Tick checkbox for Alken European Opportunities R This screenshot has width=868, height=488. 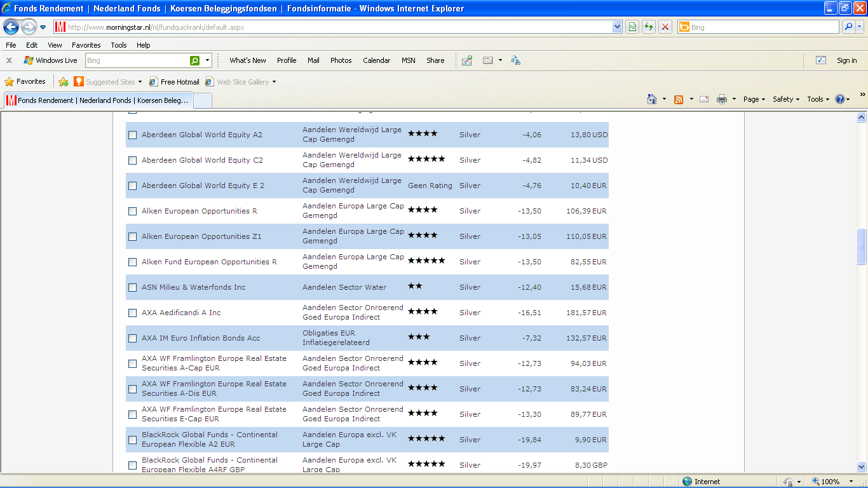click(x=133, y=211)
